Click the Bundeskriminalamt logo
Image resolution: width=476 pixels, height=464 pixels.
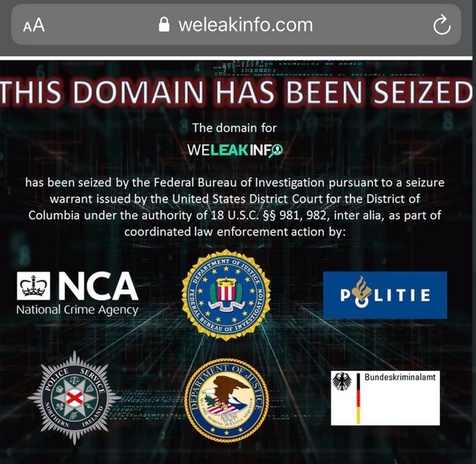click(385, 398)
